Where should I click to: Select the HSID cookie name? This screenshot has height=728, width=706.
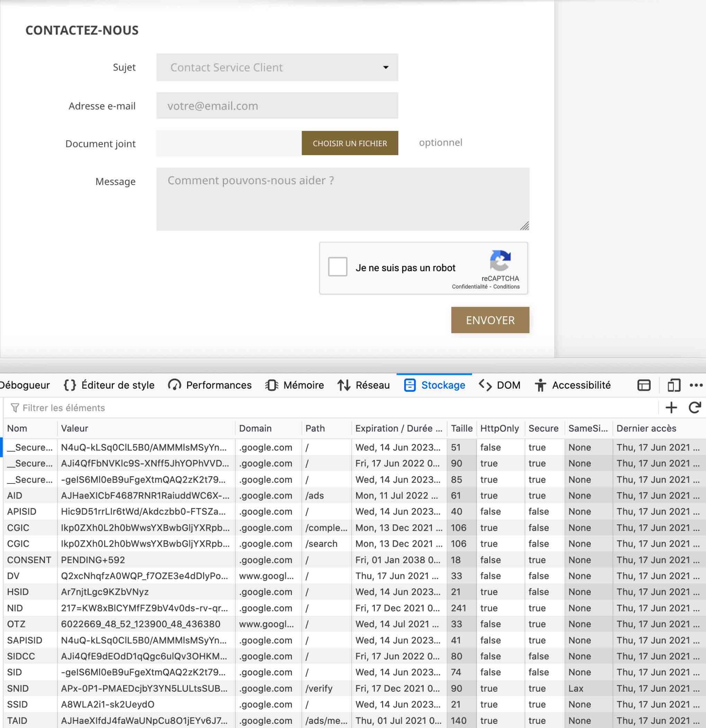[18, 592]
